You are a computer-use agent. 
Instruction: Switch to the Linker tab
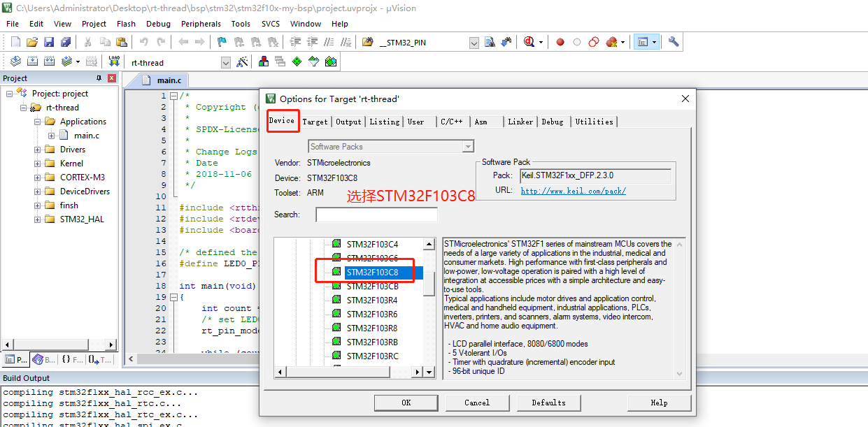pos(520,122)
